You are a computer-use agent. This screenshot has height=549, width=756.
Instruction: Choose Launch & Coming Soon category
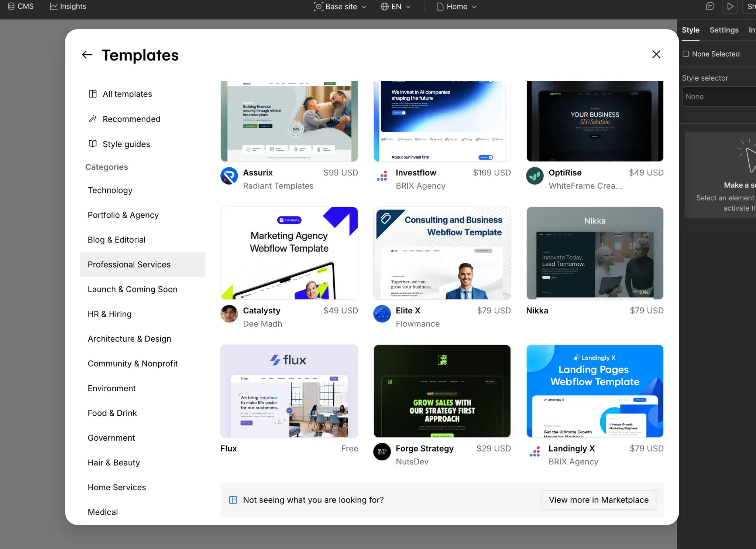[x=142, y=289]
